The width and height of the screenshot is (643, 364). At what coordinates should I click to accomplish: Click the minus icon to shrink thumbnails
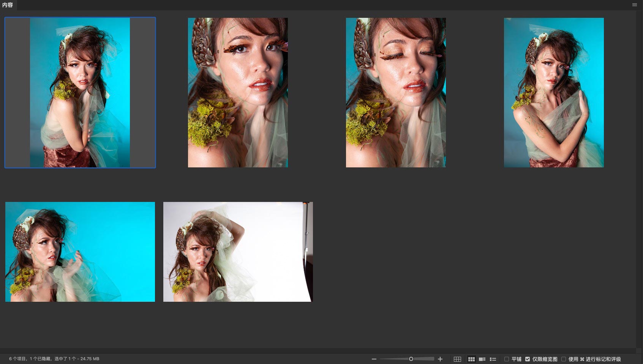tap(374, 359)
